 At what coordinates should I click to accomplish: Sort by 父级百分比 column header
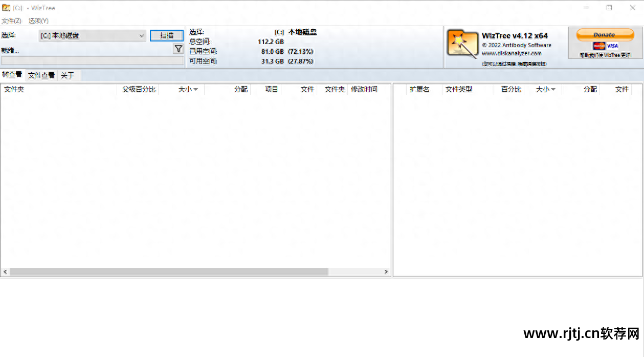click(138, 89)
